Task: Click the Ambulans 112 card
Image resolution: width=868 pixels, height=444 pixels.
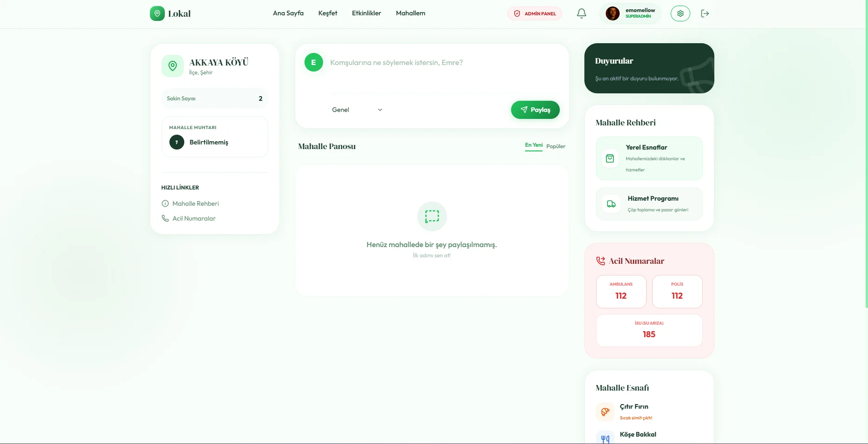Action: (x=621, y=292)
